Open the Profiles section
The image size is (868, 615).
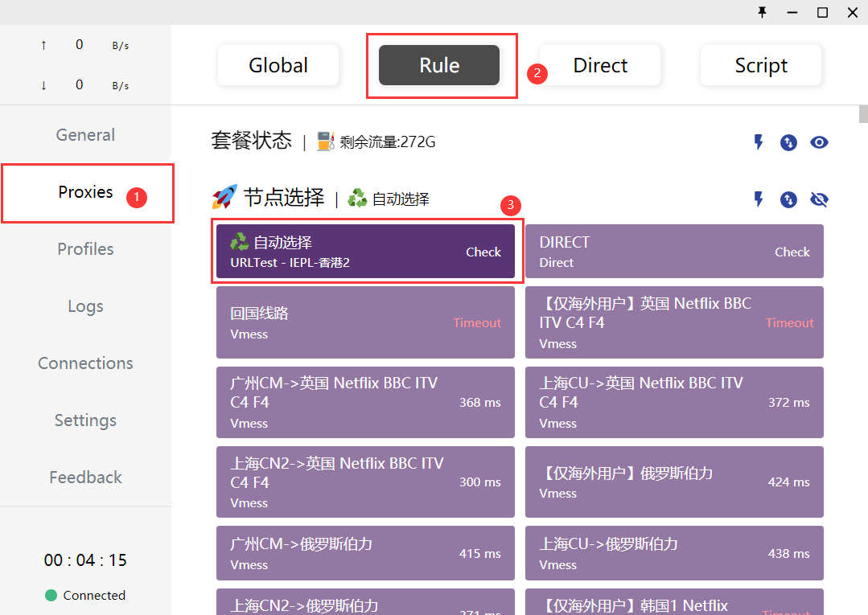[85, 249]
